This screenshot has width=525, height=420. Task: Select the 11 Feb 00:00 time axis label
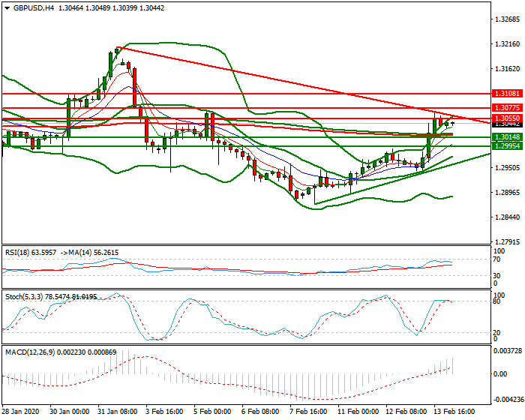point(358,411)
